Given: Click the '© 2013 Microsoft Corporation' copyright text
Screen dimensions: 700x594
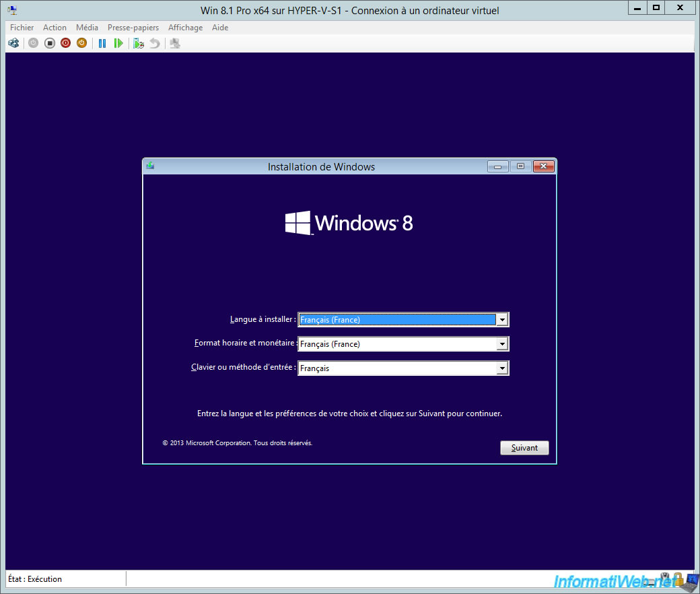Looking at the screenshot, I should click(237, 443).
